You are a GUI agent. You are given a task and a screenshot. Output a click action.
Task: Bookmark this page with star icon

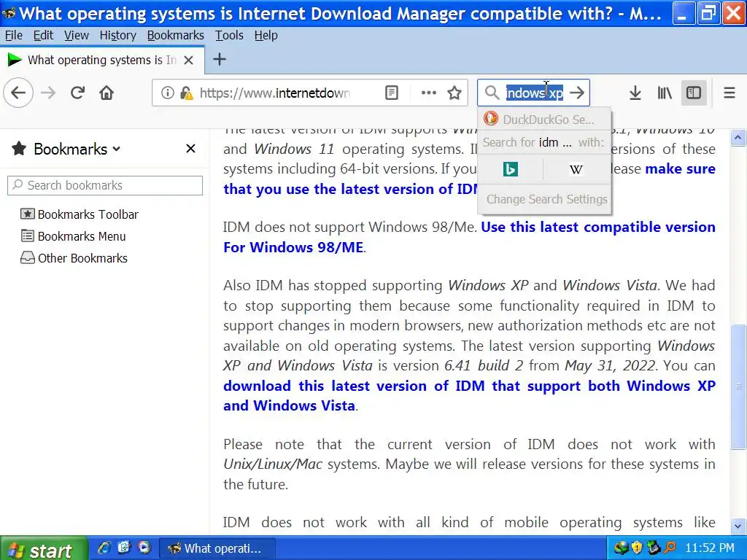(x=454, y=93)
